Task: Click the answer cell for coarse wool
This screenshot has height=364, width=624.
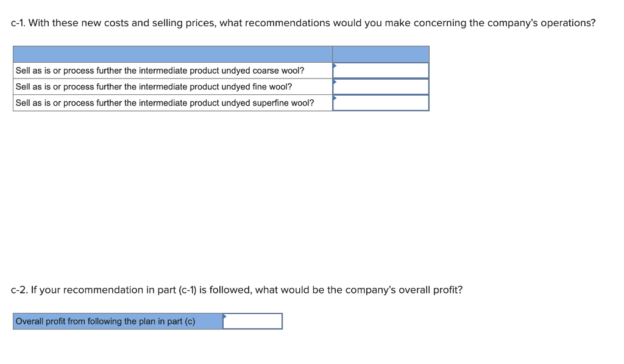Action: click(380, 70)
